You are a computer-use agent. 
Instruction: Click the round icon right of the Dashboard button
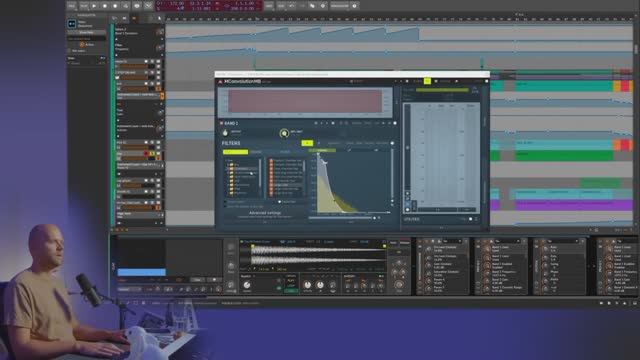pos(354,6)
